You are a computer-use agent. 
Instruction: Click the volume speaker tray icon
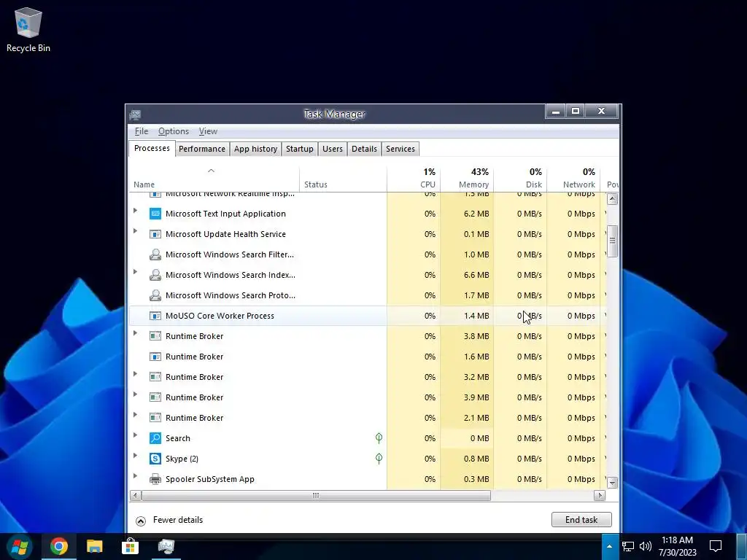tap(645, 546)
